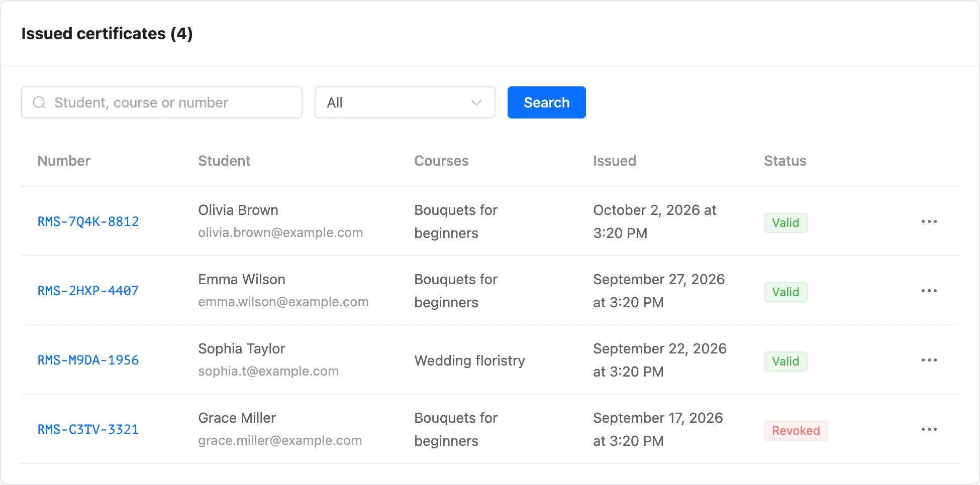Click the Student column header
The image size is (980, 485).
click(224, 161)
